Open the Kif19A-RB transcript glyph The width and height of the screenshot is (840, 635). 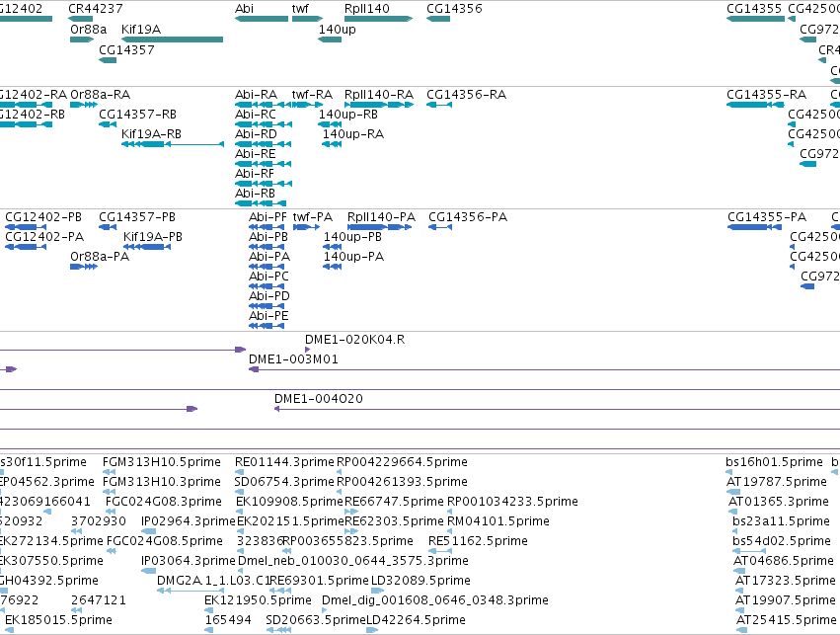(173, 144)
